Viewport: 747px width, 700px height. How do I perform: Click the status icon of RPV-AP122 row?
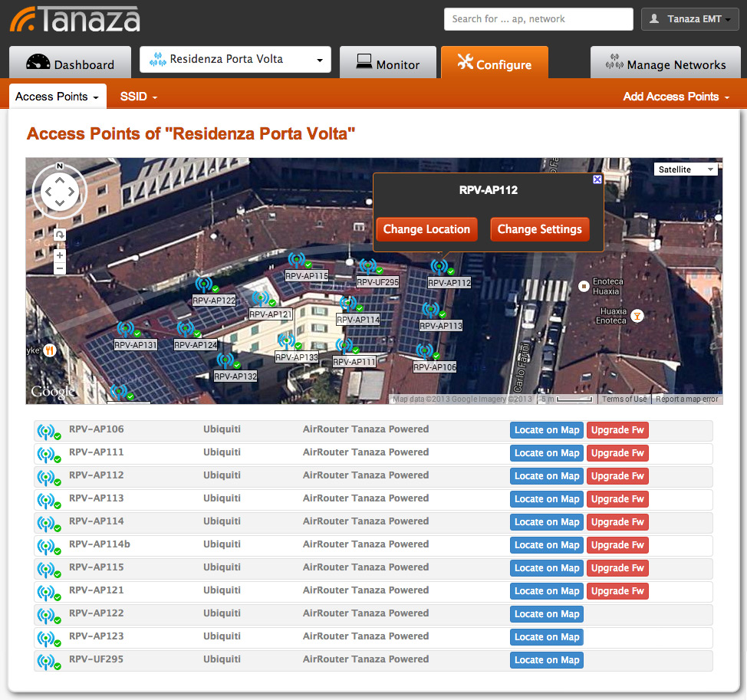point(48,616)
